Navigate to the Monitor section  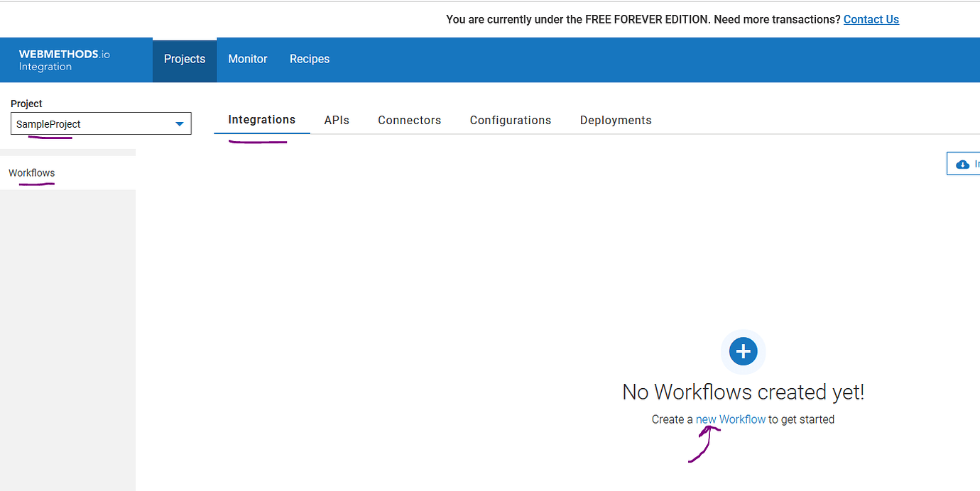247,59
